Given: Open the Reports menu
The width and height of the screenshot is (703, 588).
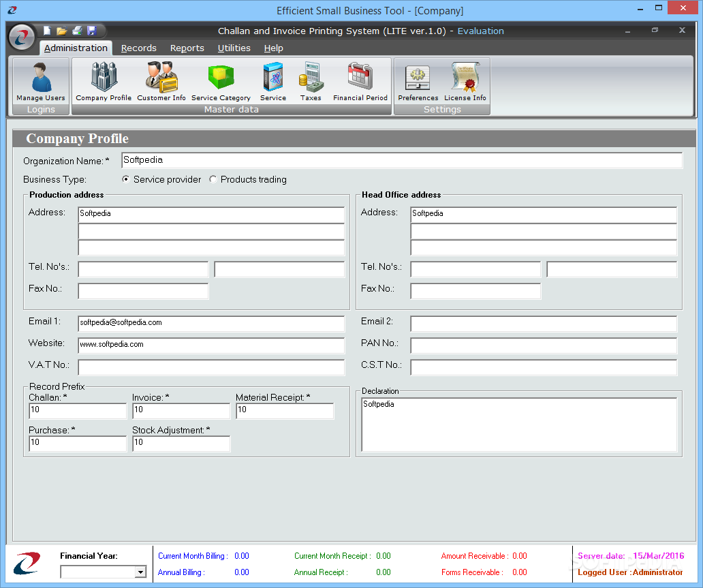Looking at the screenshot, I should coord(187,48).
